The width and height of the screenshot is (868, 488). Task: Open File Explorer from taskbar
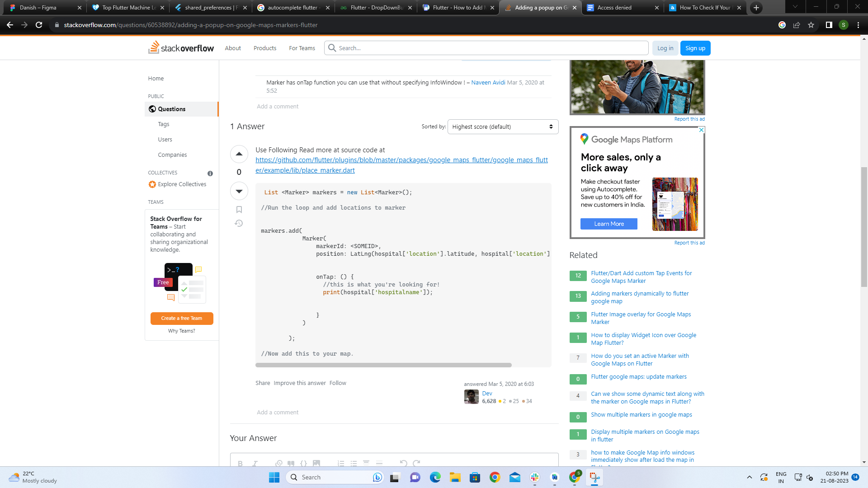(x=455, y=477)
